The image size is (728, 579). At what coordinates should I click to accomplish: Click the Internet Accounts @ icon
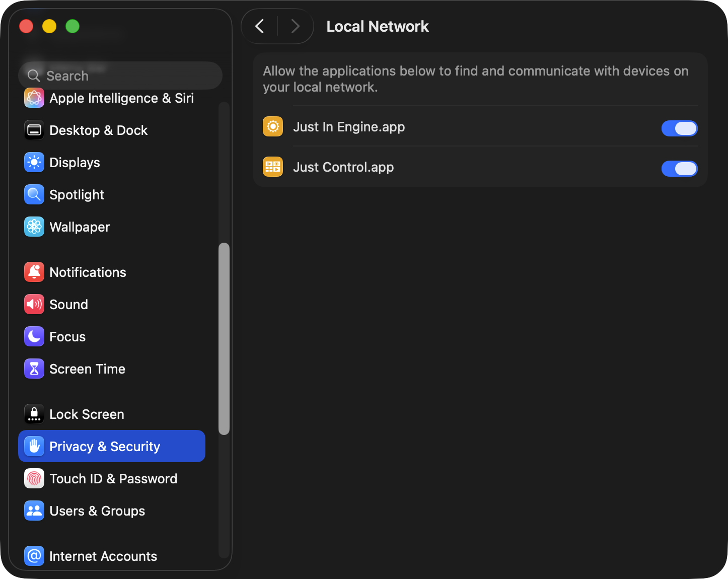coord(34,556)
